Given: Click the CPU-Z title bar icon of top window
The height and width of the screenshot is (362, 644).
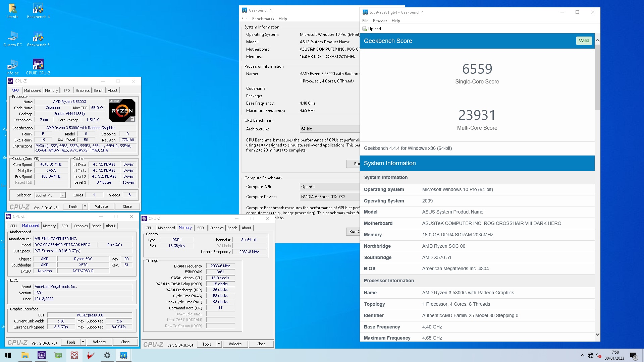Looking at the screenshot, I should pyautogui.click(x=10, y=81).
